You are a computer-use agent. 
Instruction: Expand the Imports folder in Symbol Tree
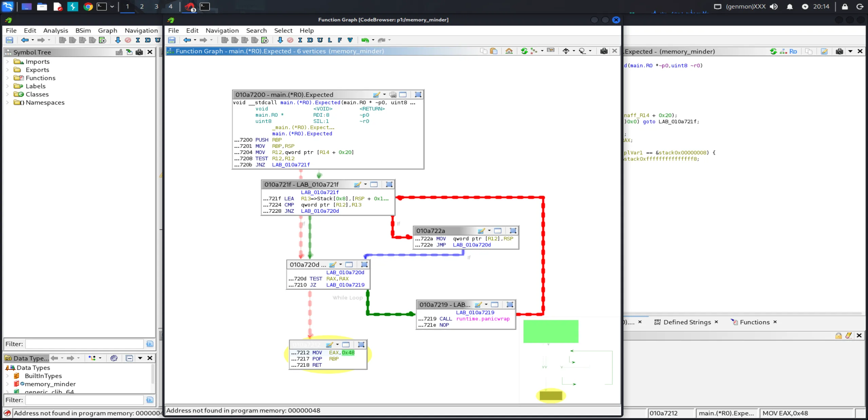coord(7,62)
